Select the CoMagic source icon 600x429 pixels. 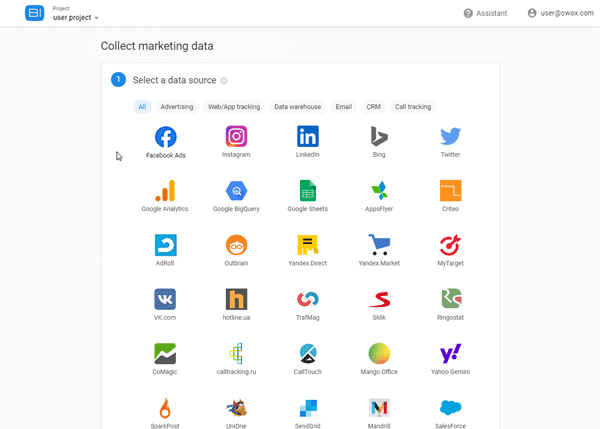[165, 354]
